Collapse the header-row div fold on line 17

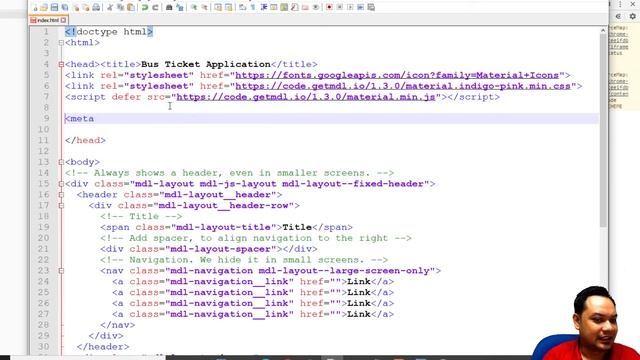(x=61, y=205)
